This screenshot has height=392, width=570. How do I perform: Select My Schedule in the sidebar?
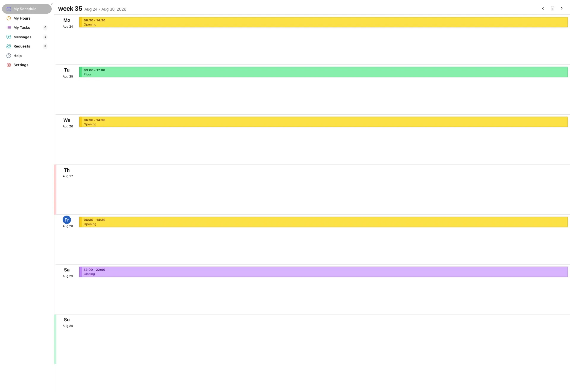click(x=27, y=9)
